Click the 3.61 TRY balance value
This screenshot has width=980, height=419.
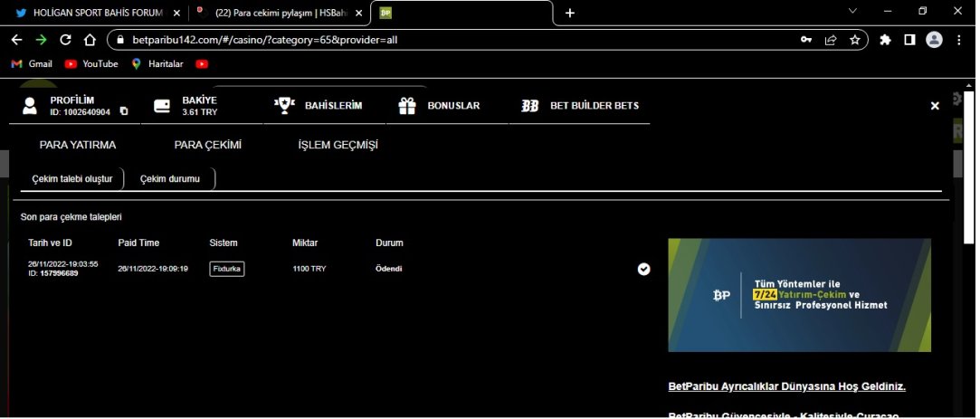[199, 112]
